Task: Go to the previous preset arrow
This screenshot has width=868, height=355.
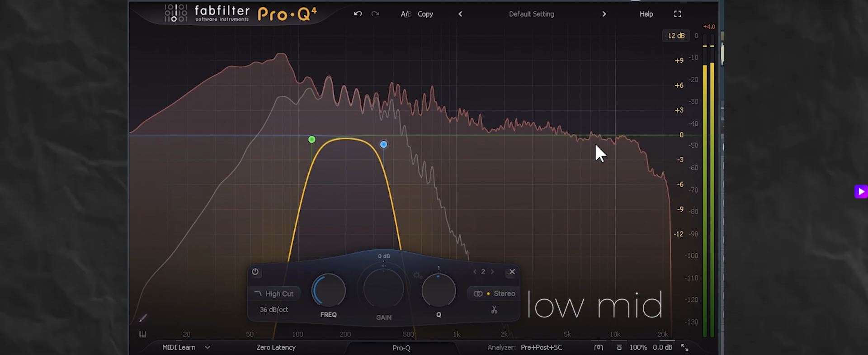Action: click(460, 14)
